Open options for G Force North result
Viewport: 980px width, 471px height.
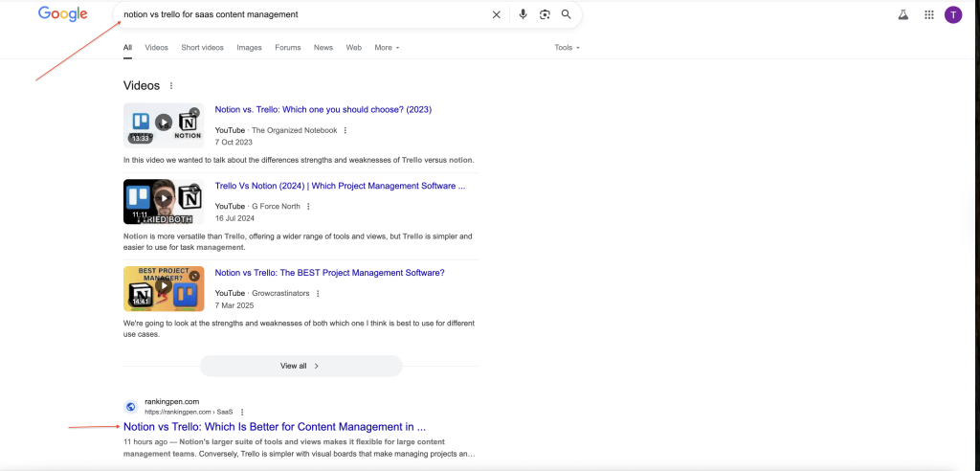(308, 207)
